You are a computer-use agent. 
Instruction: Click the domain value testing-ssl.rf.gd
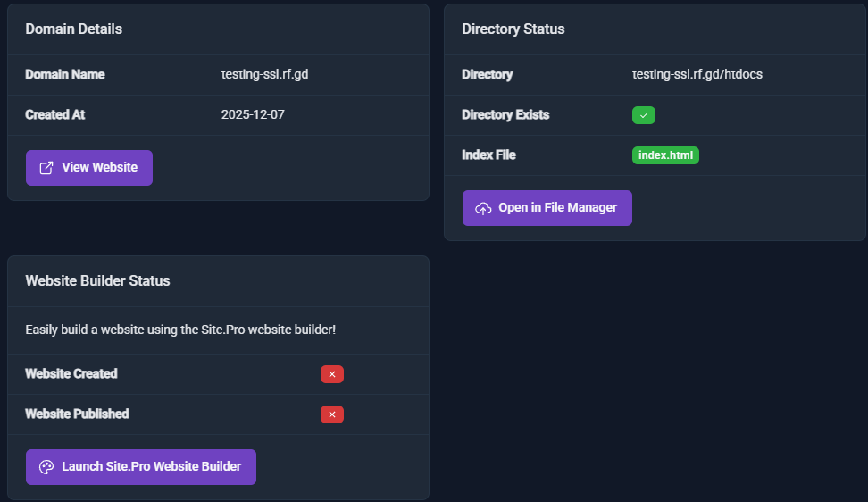264,75
